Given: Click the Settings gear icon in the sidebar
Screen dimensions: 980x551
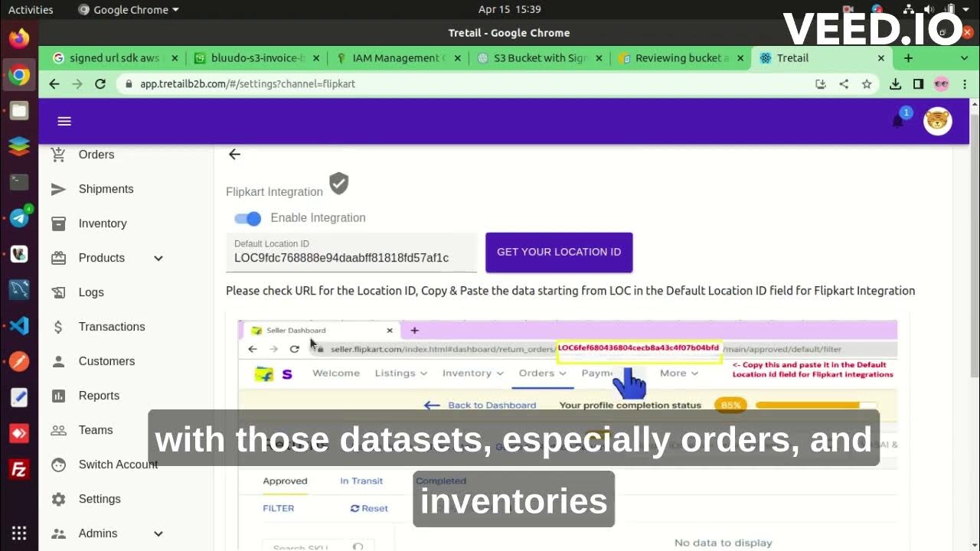Looking at the screenshot, I should click(58, 499).
